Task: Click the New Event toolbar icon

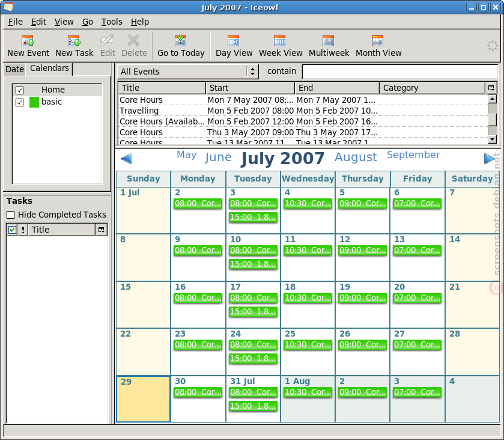Action: pyautogui.click(x=28, y=41)
